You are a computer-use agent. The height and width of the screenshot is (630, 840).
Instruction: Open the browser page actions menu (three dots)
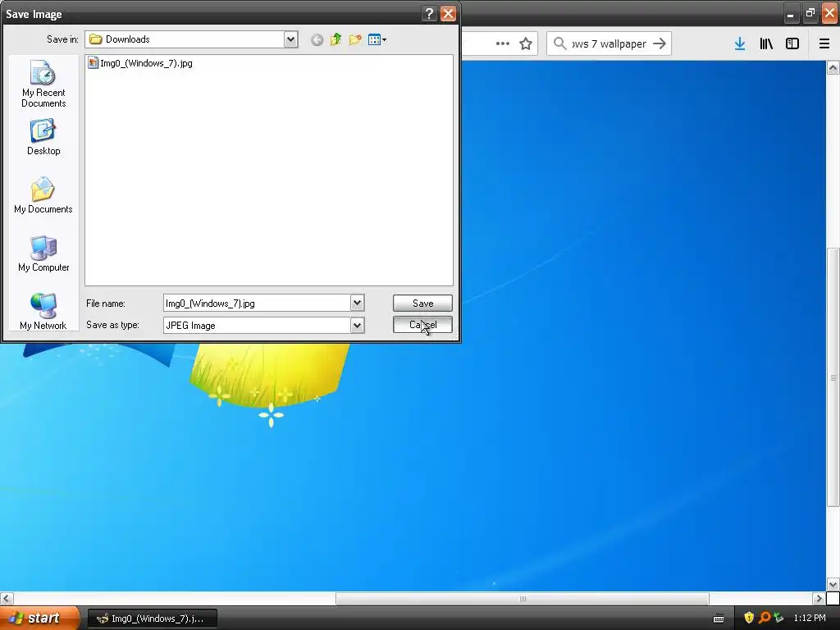(x=503, y=43)
